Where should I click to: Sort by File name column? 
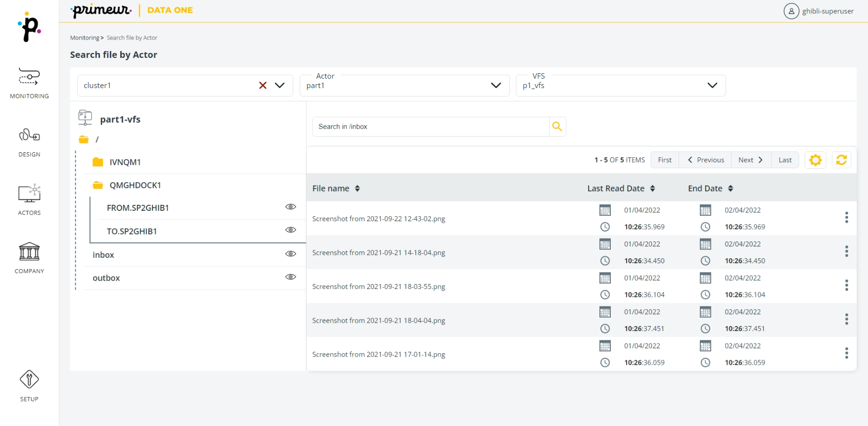357,189
